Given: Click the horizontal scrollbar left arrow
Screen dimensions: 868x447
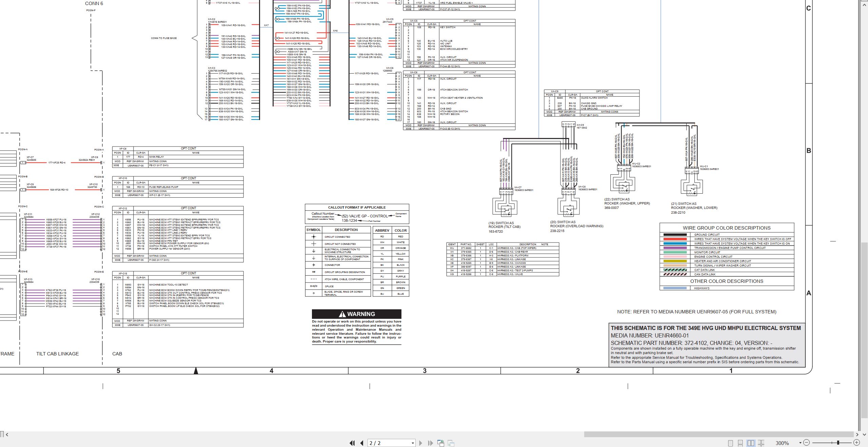Looking at the screenshot, I should [x=7, y=434].
